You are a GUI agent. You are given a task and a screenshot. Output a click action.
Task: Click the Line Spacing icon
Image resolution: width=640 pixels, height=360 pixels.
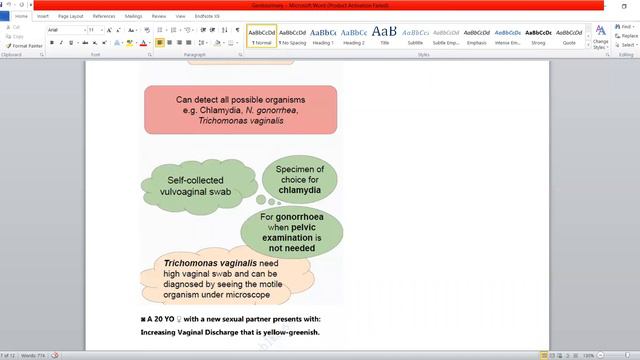[x=201, y=42]
